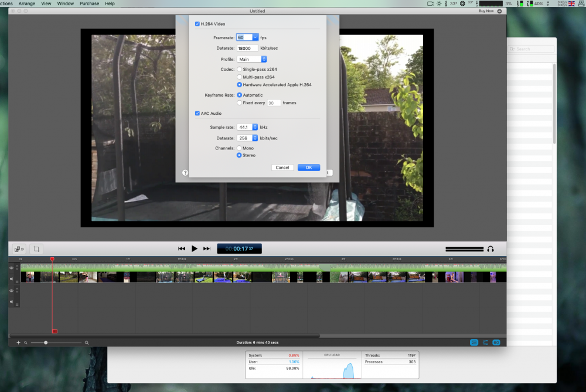The image size is (586, 392).
Task: Click Cancel in the export settings dialog
Action: [282, 168]
